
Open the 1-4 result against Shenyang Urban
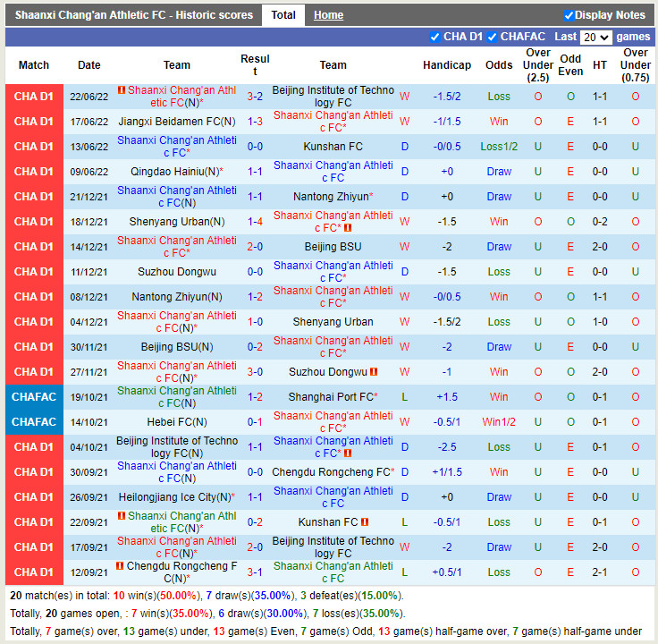[255, 222]
